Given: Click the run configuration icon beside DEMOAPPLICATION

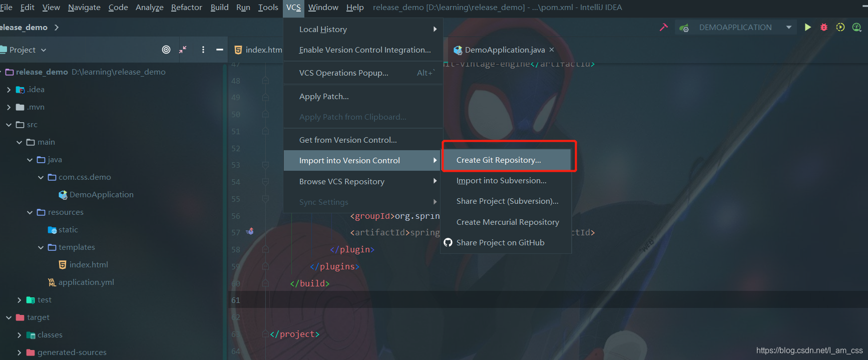Looking at the screenshot, I should (x=684, y=28).
